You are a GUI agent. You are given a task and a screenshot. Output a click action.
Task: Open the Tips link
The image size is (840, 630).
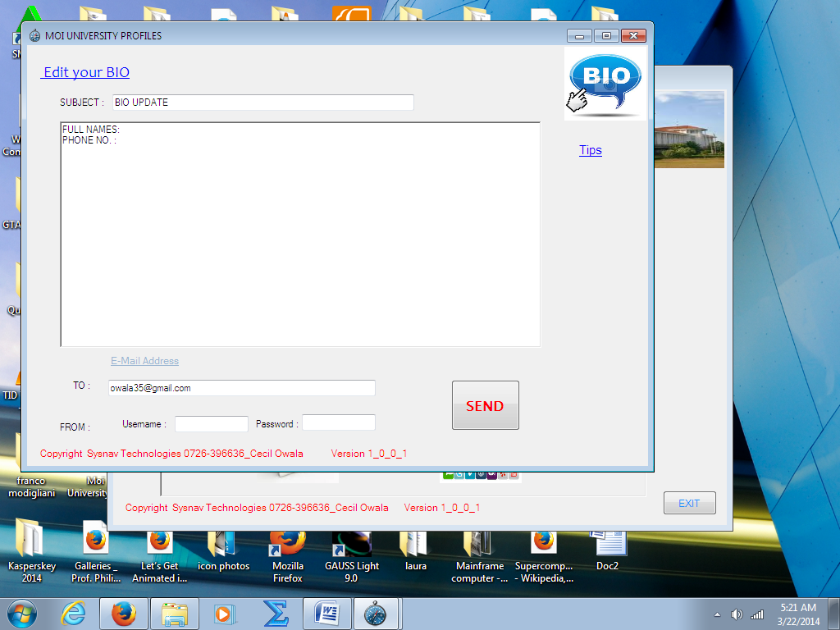point(591,150)
